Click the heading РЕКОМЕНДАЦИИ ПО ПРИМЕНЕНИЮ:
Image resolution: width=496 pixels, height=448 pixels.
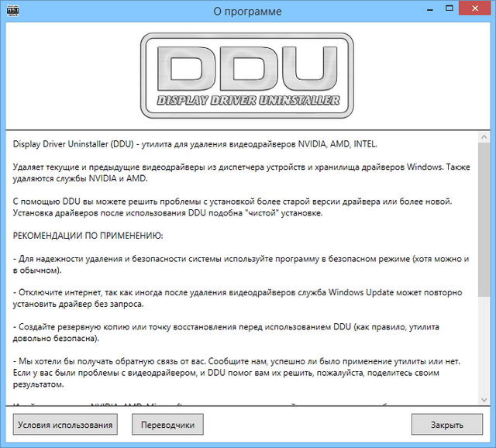(88, 236)
